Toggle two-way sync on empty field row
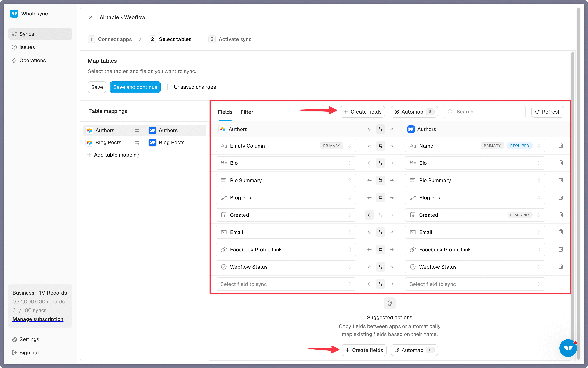This screenshot has height=368, width=588. coord(381,284)
